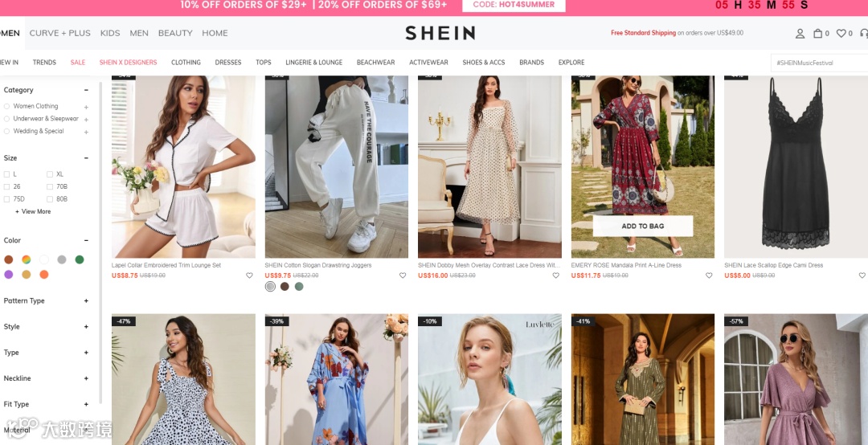The image size is (868, 445).
Task: Favorite the Cotton Slogan Joggers heart
Action: [403, 275]
